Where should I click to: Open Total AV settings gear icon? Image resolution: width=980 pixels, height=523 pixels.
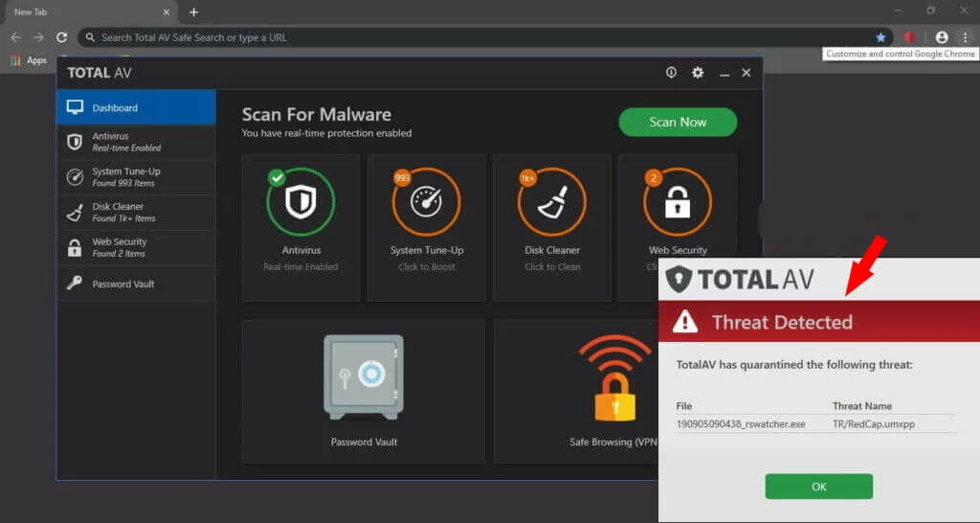tap(698, 73)
